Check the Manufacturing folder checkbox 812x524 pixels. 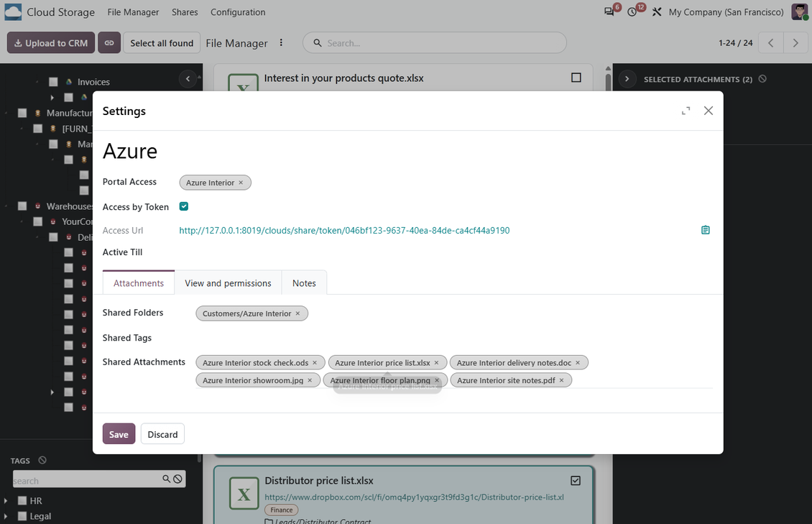point(22,113)
